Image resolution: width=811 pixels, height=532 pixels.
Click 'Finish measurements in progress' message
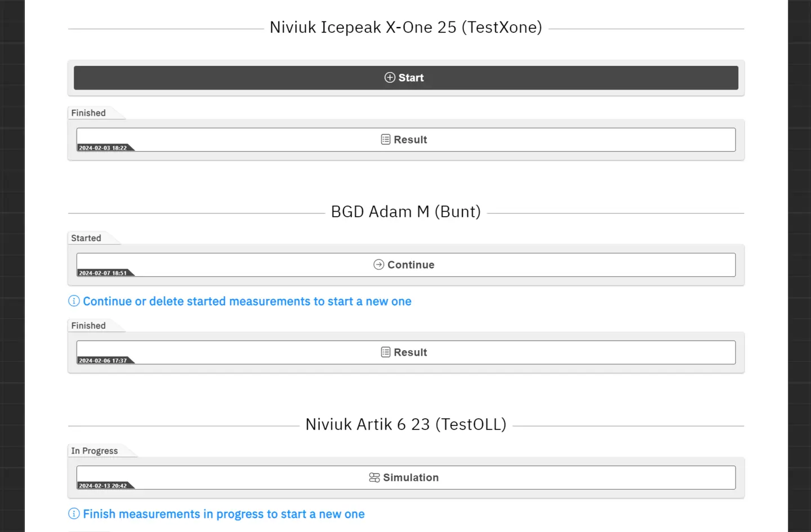point(224,515)
